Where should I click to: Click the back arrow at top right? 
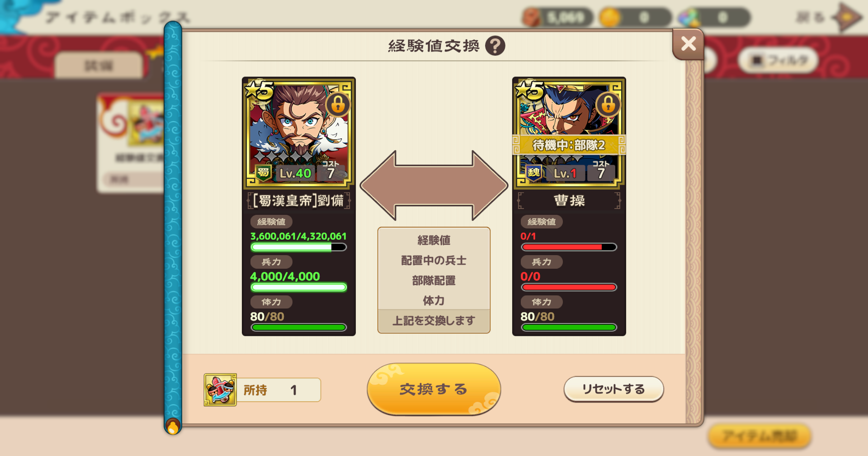(847, 18)
